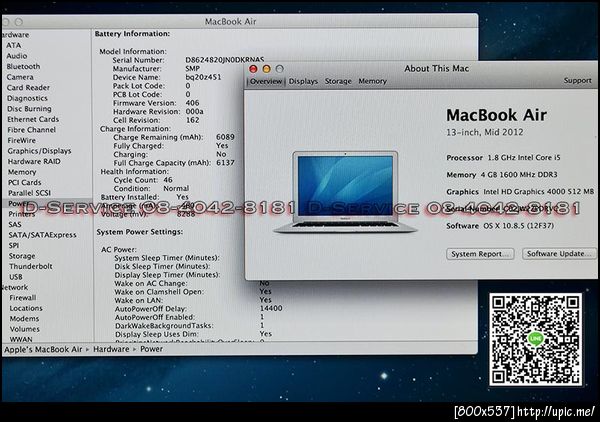
Task: Zoom the About This Mac window
Action: point(280,69)
